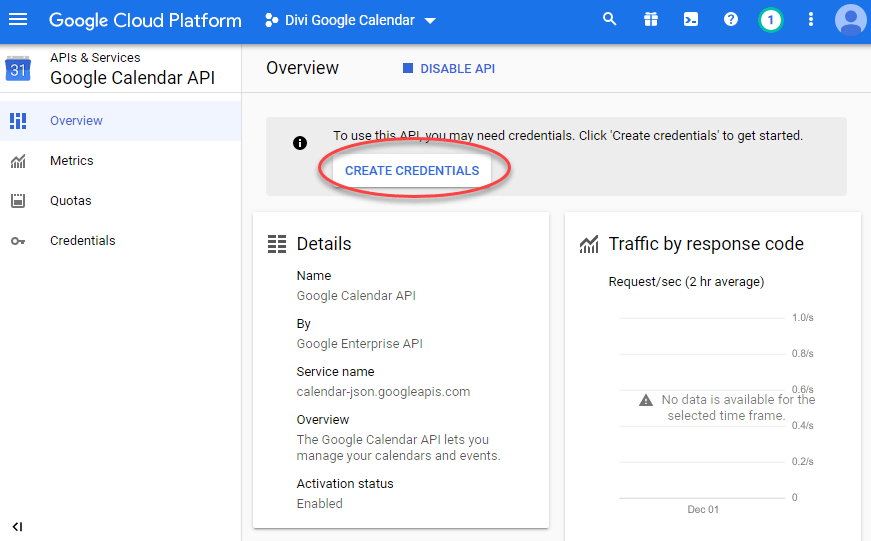
Task: Click the 'Overview' page heading
Action: (x=302, y=68)
